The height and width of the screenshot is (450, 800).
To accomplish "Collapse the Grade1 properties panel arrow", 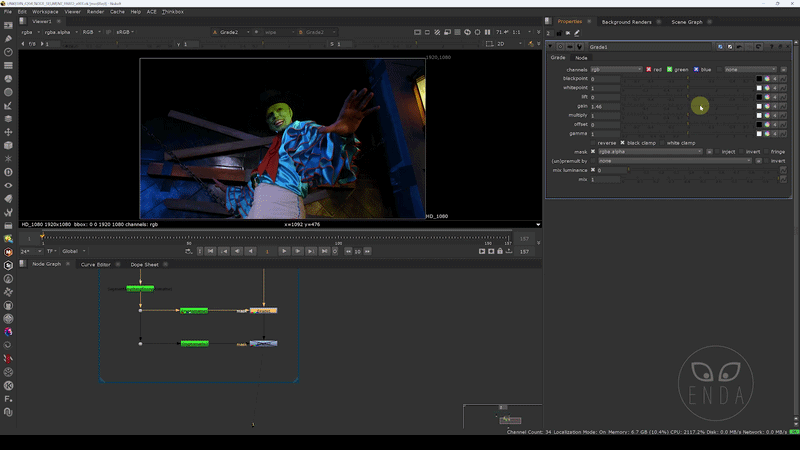I will tap(552, 46).
